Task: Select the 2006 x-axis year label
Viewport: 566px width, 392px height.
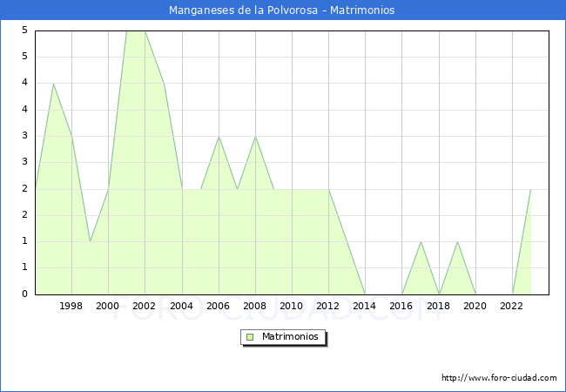Action: [219, 306]
